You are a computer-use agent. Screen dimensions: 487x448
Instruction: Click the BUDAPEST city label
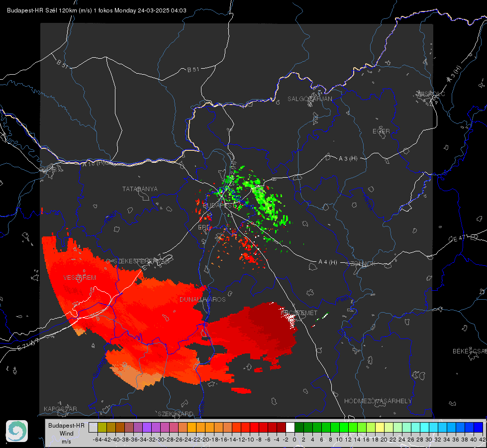click(219, 205)
